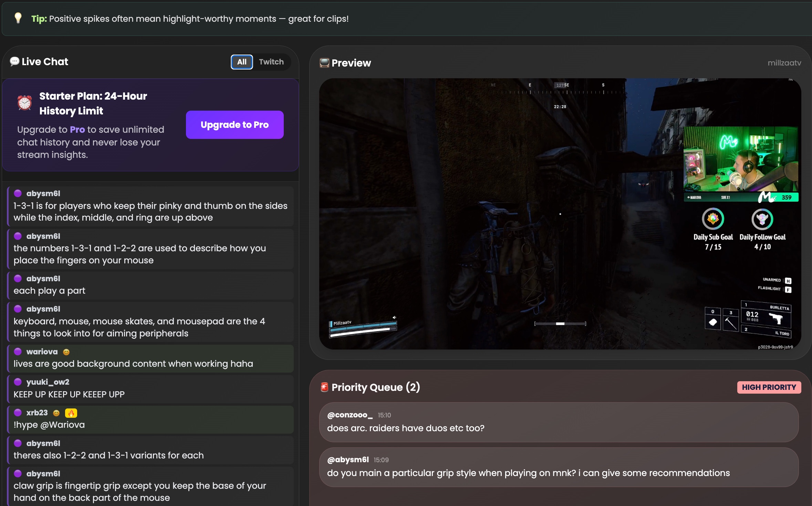This screenshot has height=506, width=812.
Task: Click the lightbulb tip icon
Action: click(x=18, y=18)
